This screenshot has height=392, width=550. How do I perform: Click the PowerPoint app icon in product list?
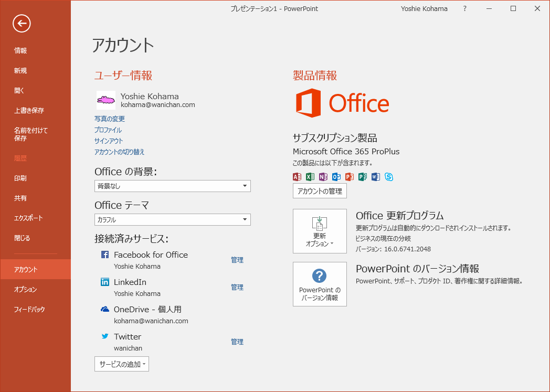coord(350,177)
